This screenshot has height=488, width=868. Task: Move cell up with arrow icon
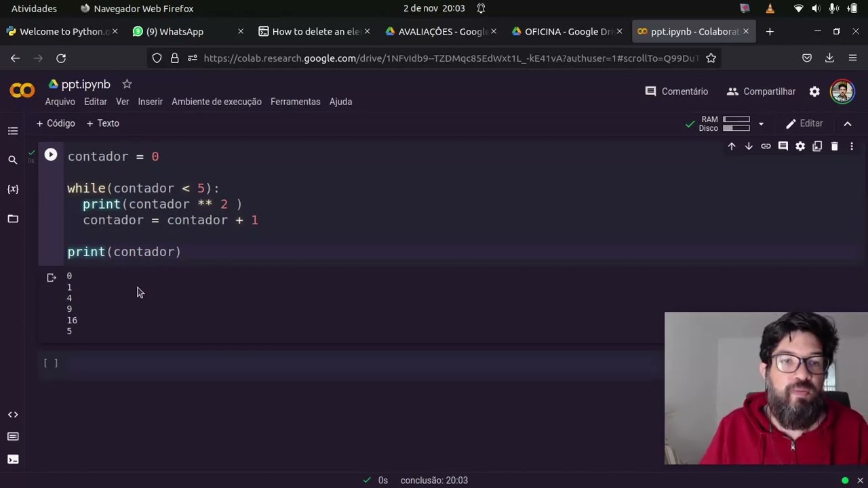click(732, 146)
